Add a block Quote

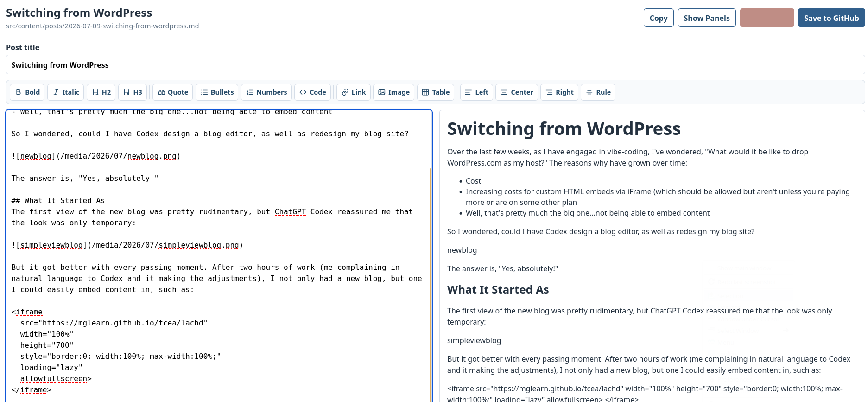(x=173, y=92)
